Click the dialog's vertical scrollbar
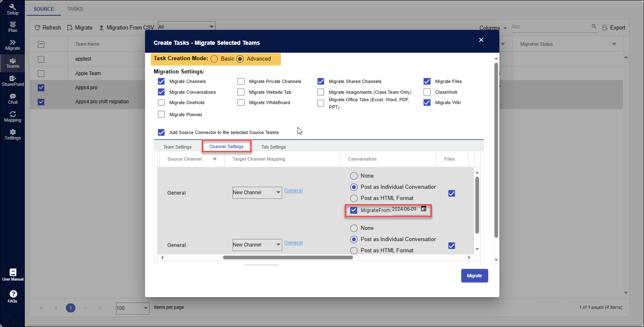644x327 pixels. (496, 151)
